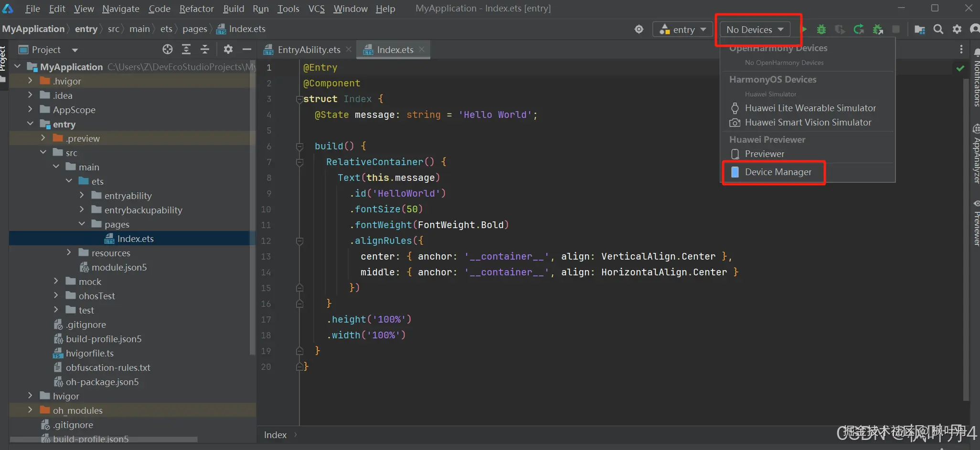Expand the resources folder
Screen dimensions: 980x450
pos(69,252)
